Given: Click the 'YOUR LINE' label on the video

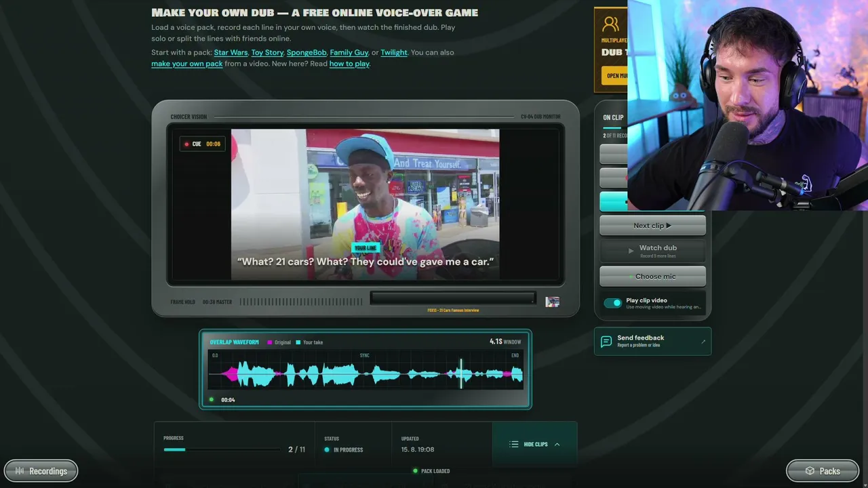Looking at the screenshot, I should point(366,248).
